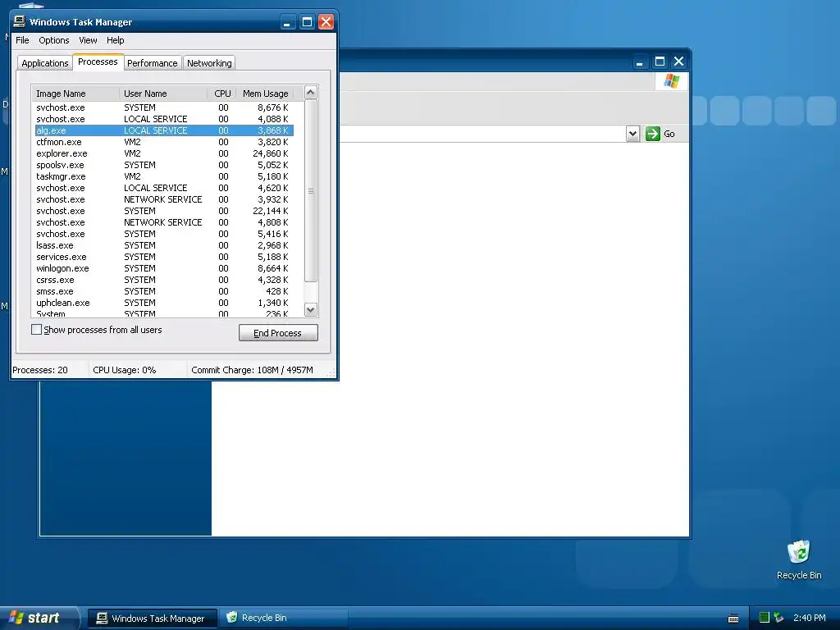Switch to the Performance tab

152,63
